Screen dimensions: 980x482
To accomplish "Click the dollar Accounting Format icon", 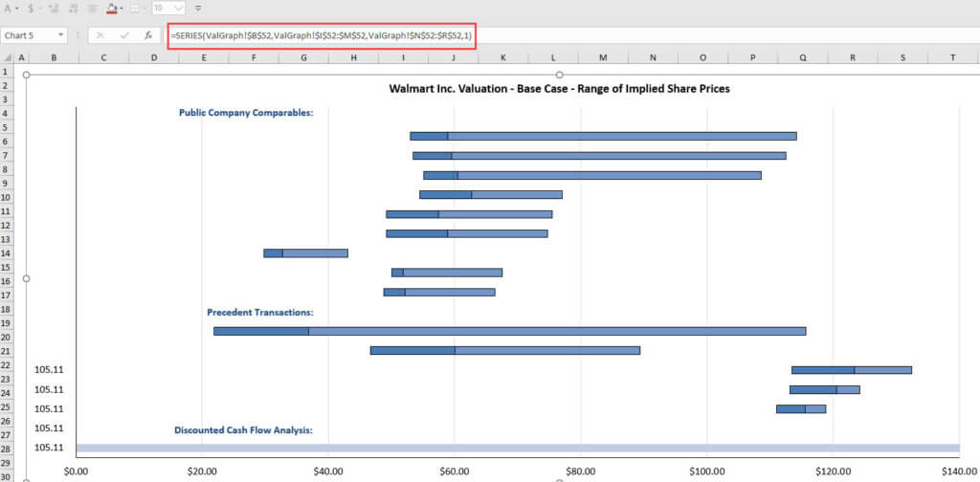I will tap(32, 8).
